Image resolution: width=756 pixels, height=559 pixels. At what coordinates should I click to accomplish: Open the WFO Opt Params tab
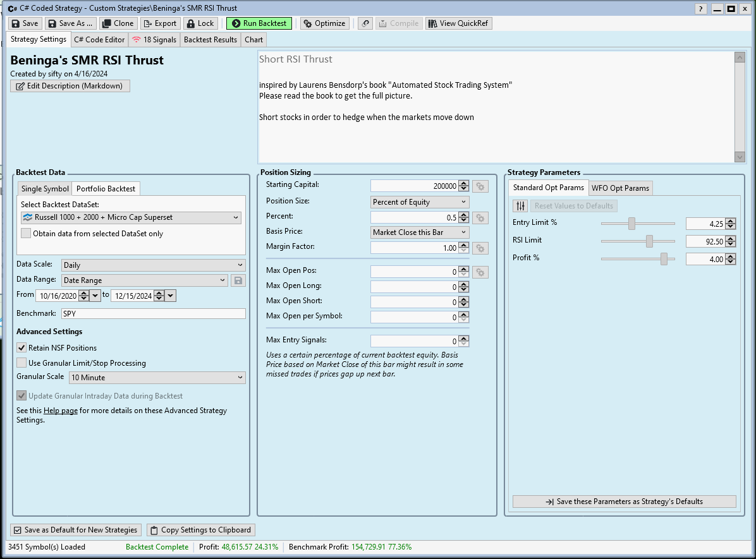[621, 188]
